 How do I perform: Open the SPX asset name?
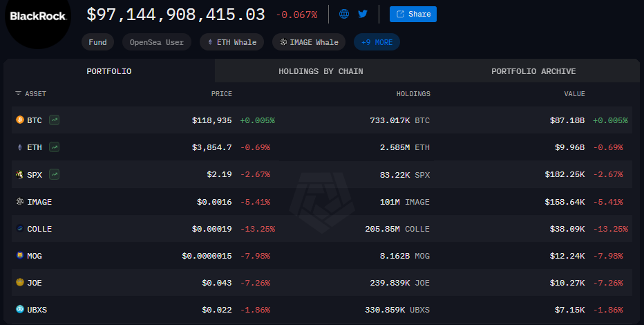tap(35, 175)
